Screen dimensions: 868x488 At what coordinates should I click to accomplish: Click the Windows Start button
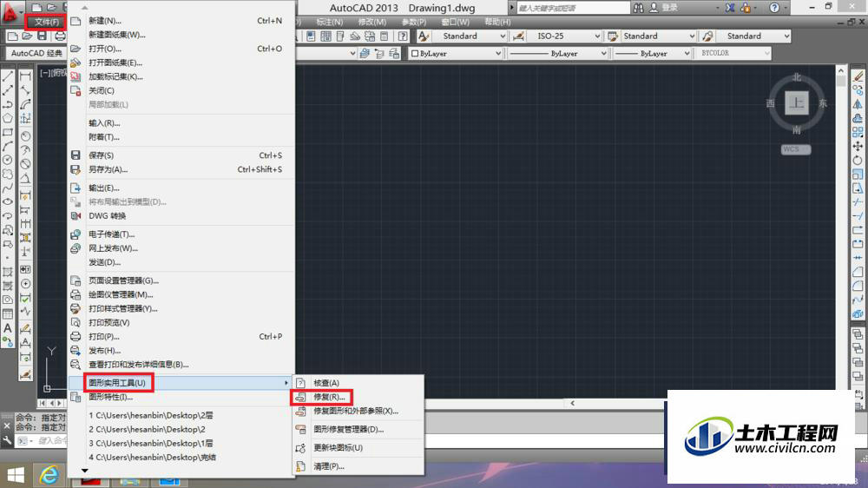pos(16,475)
